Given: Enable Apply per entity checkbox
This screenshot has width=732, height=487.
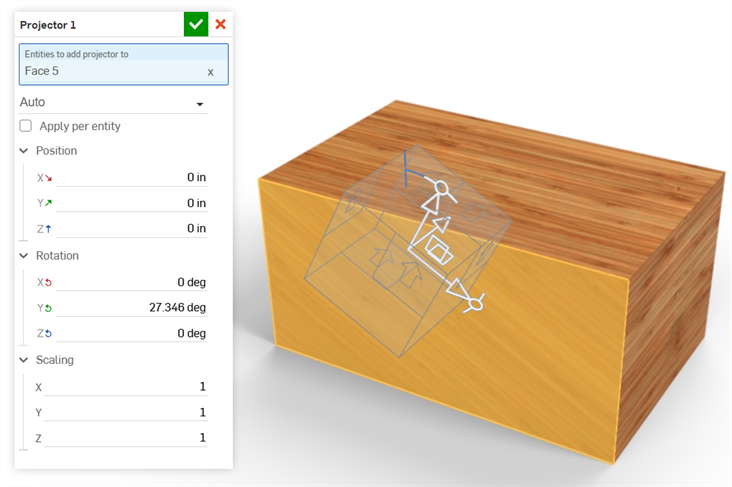Looking at the screenshot, I should 26,126.
